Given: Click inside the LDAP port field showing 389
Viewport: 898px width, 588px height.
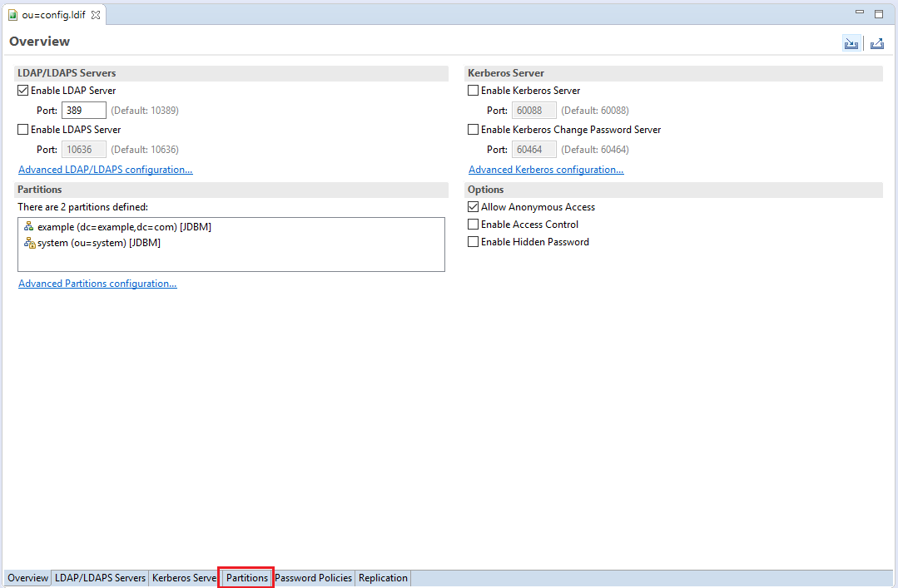Looking at the screenshot, I should [83, 109].
